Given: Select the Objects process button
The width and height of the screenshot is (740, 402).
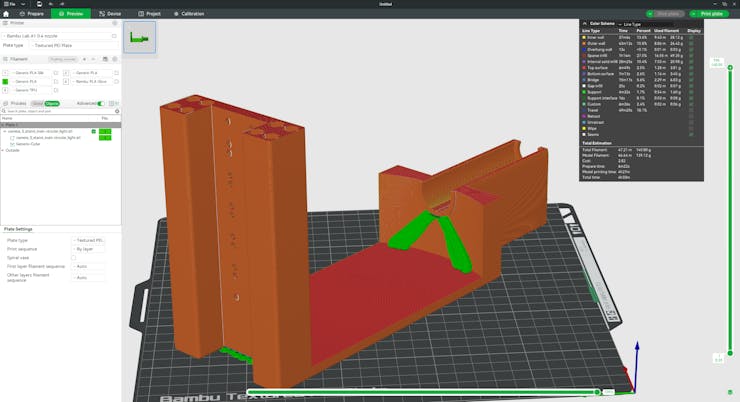Looking at the screenshot, I should click(x=51, y=103).
